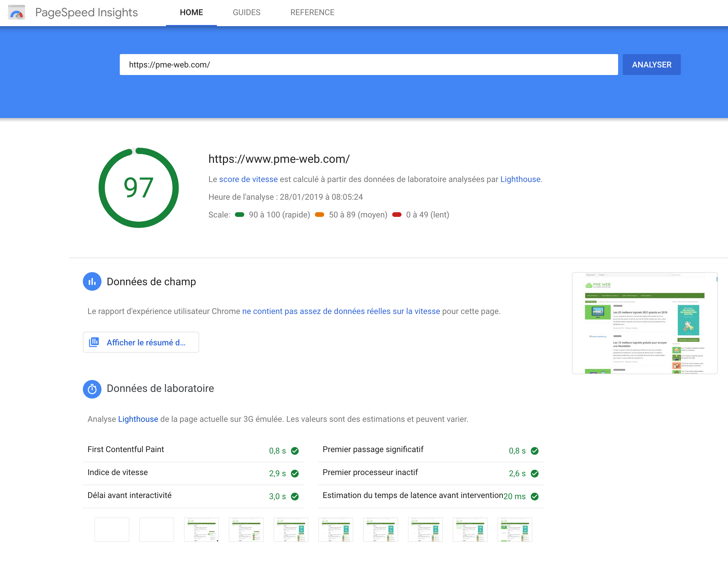Screen dimensions: 728x564
Task: Click the 2,6 s processor idle value
Action: (x=517, y=474)
